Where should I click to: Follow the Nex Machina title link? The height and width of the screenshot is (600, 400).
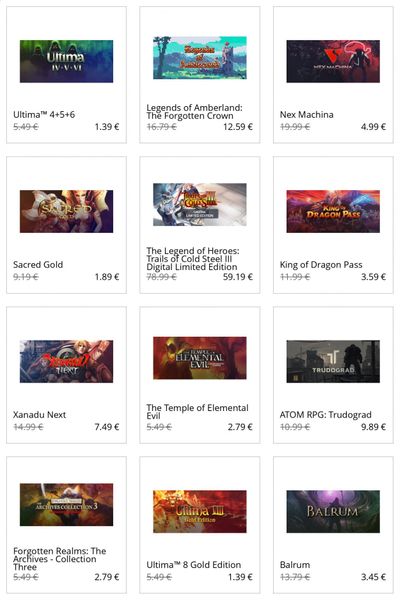[307, 114]
